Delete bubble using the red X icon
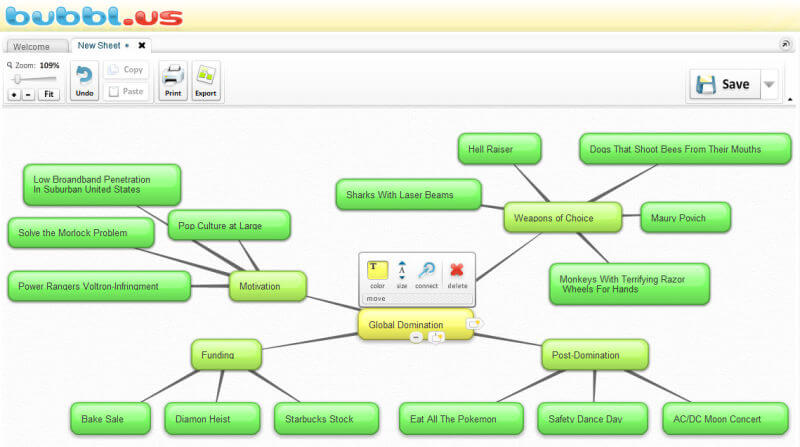The height and width of the screenshot is (447, 800). pyautogui.click(x=457, y=271)
